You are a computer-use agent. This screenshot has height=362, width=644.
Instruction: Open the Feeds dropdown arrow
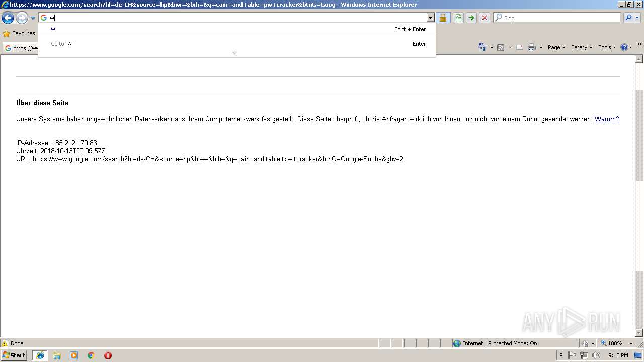pos(510,47)
